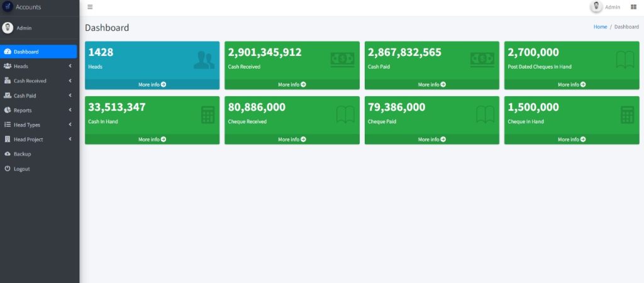Click the Backup cloud icon in the sidebar
644x283 pixels.
8,154
